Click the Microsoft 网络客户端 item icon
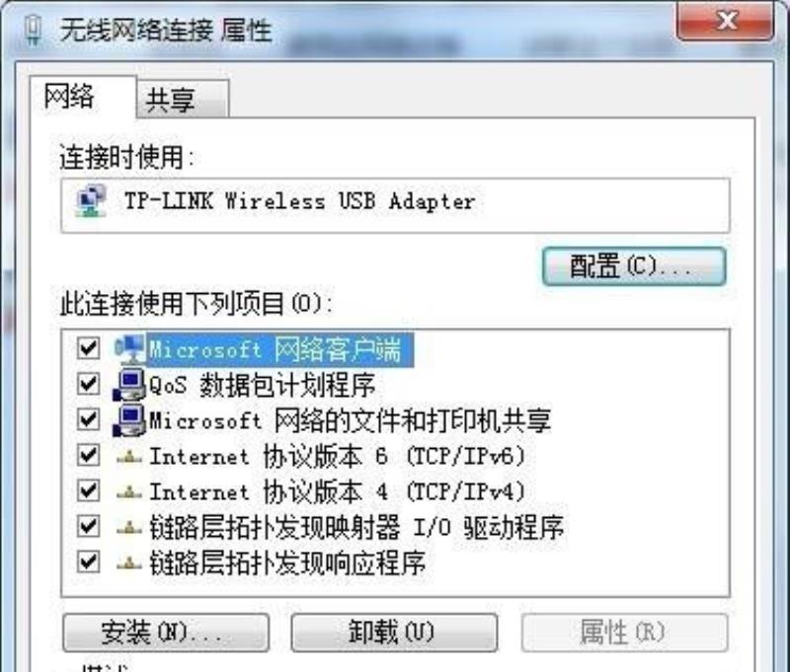Image resolution: width=790 pixels, height=672 pixels. 130,349
